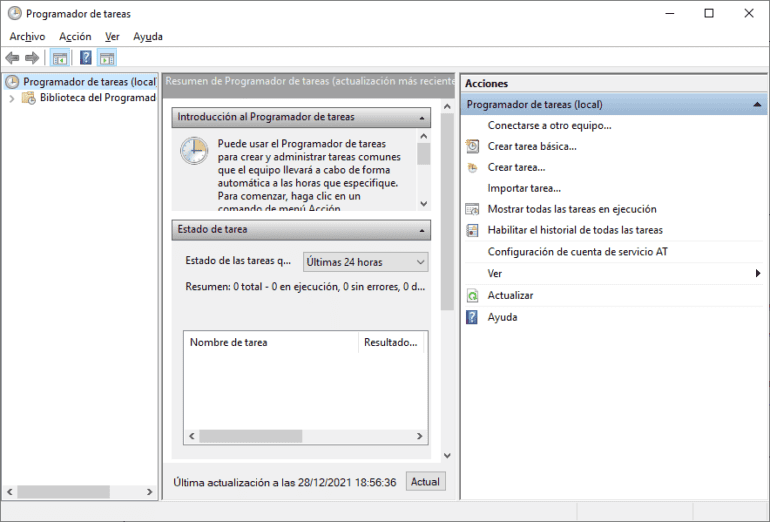Click the Crear tarea básica clock icon
The image size is (770, 522).
[472, 146]
